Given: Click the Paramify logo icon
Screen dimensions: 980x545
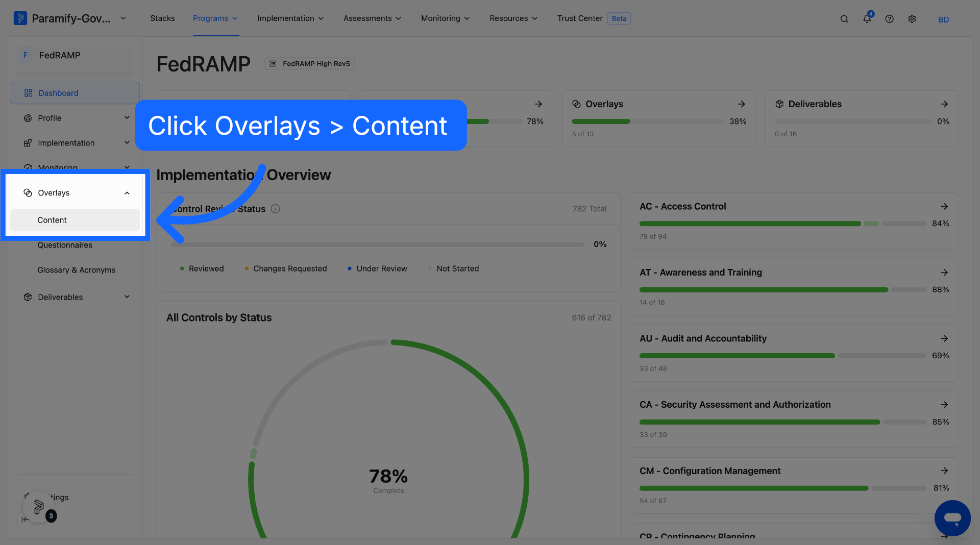Looking at the screenshot, I should pos(20,18).
